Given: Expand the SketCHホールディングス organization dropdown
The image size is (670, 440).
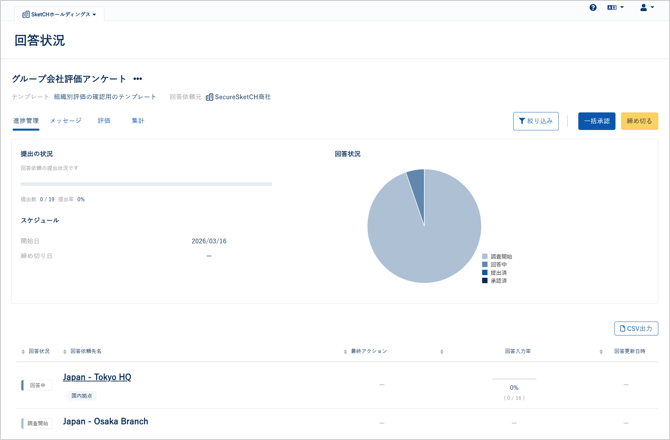Looking at the screenshot, I should click(x=60, y=15).
